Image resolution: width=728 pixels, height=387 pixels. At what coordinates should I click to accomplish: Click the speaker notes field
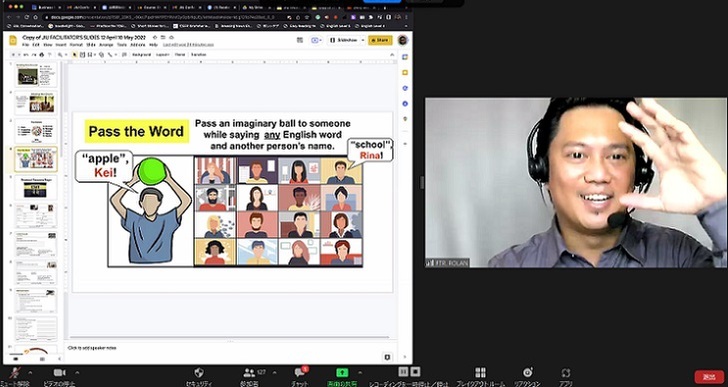(230, 348)
